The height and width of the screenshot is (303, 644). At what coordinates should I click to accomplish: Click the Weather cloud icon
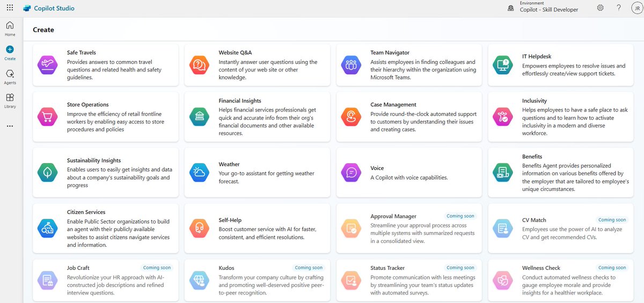coord(199,173)
